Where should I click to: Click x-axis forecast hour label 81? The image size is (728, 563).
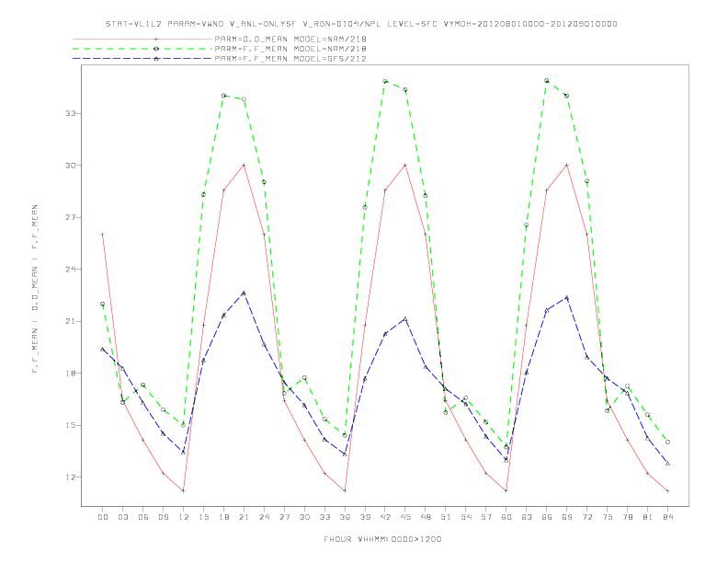[648, 517]
